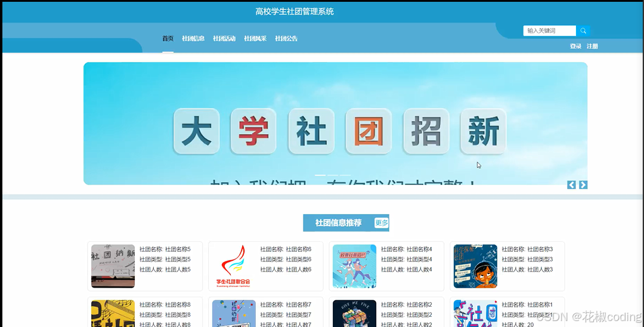Open the 社团名称3 science club thumbnail

(x=475, y=266)
